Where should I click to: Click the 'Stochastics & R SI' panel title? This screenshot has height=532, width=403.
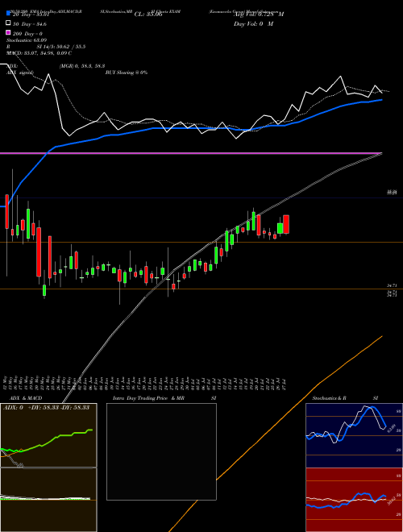tap(345, 398)
